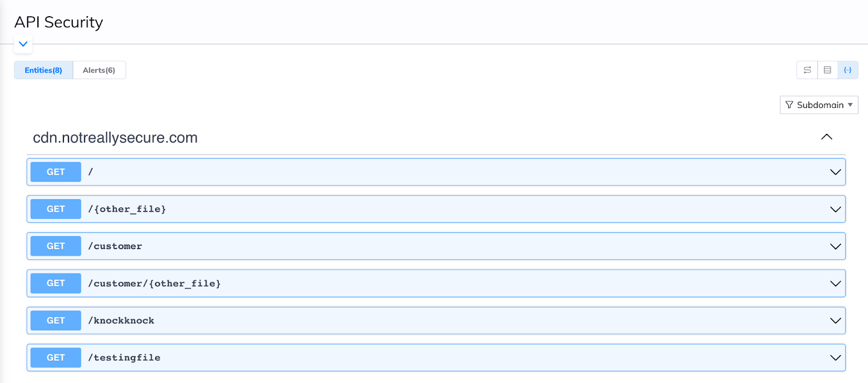The width and height of the screenshot is (868, 383).
Task: Expand the GET / endpoint row
Action: click(x=835, y=172)
